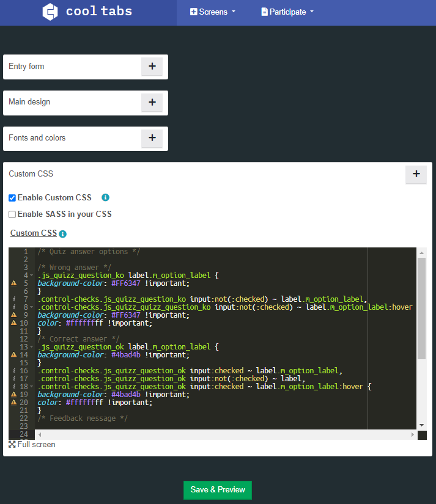This screenshot has height=504, width=436.
Task: Click info icon next to Enable Custom CSS
Action: pyautogui.click(x=105, y=197)
